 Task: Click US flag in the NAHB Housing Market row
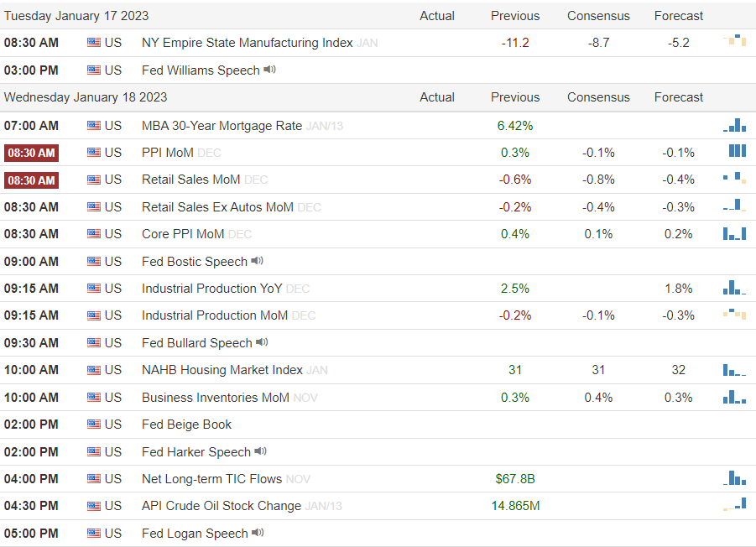pos(93,370)
